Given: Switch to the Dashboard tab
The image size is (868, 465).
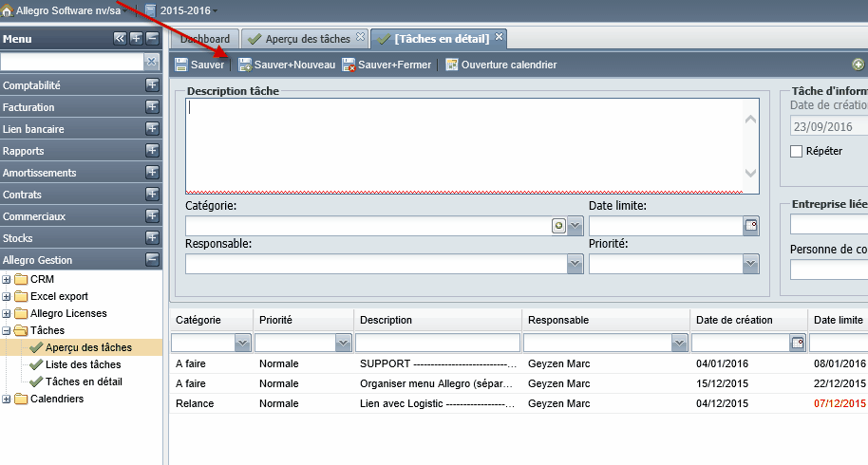Looking at the screenshot, I should coord(205,39).
